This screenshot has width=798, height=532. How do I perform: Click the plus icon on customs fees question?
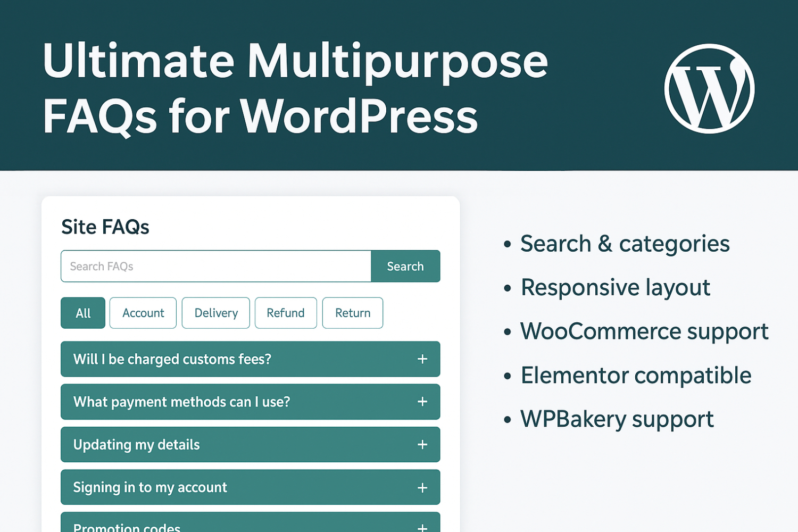[422, 359]
